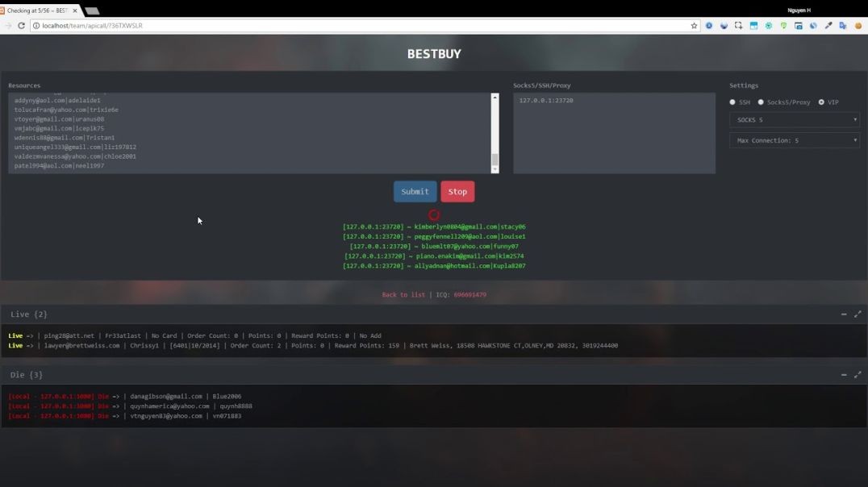Focus the Resources text area
The image size is (868, 487).
coord(249,133)
